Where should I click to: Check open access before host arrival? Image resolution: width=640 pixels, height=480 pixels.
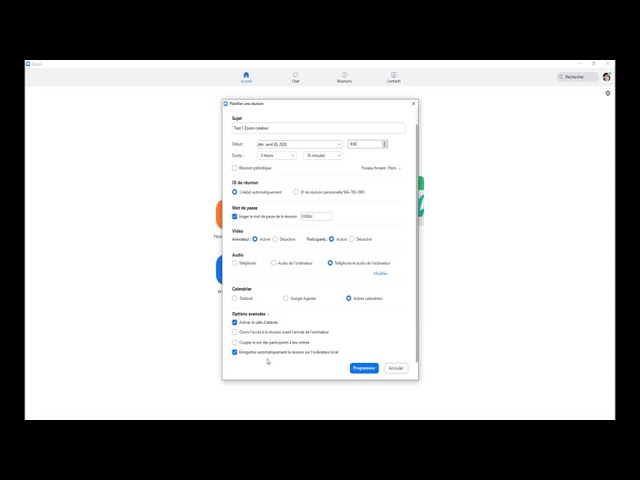235,332
